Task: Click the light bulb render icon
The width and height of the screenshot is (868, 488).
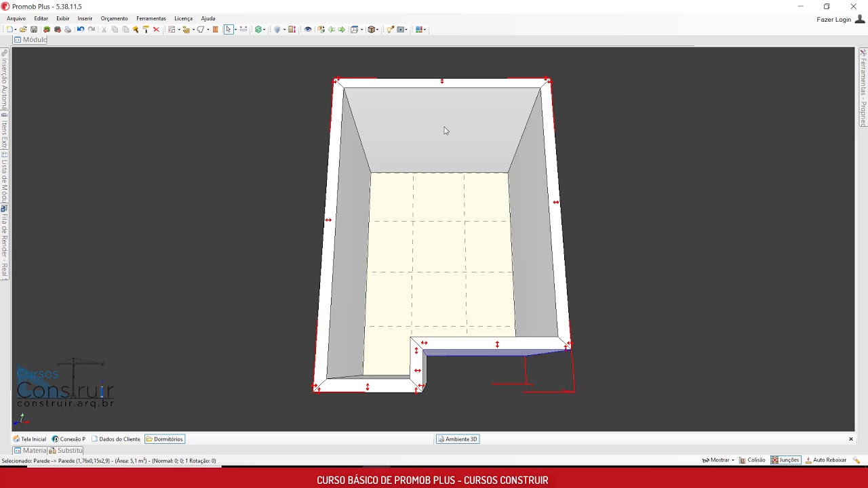Action: point(390,29)
